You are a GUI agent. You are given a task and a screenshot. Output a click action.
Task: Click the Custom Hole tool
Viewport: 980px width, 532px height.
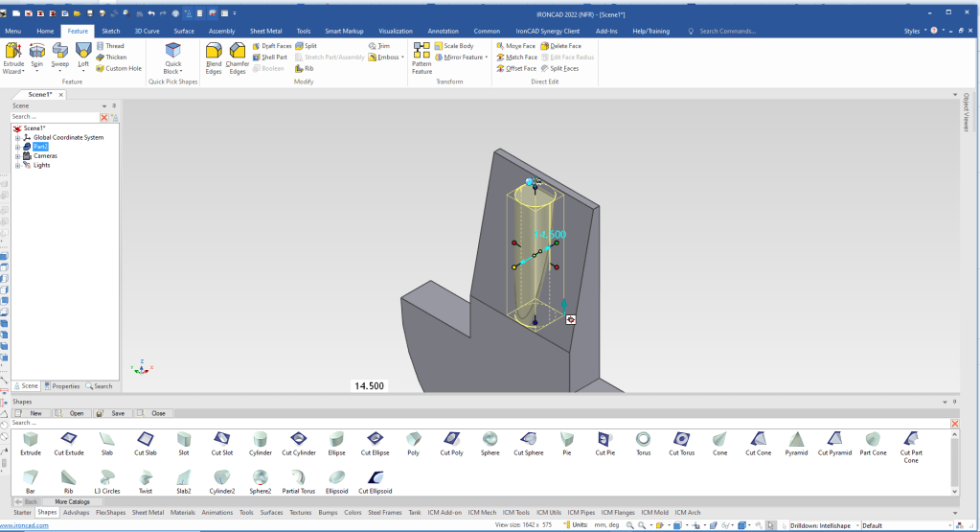pos(118,68)
